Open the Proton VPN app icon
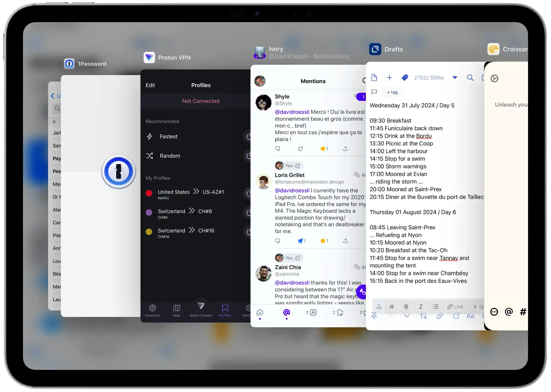551x392 pixels. click(149, 58)
